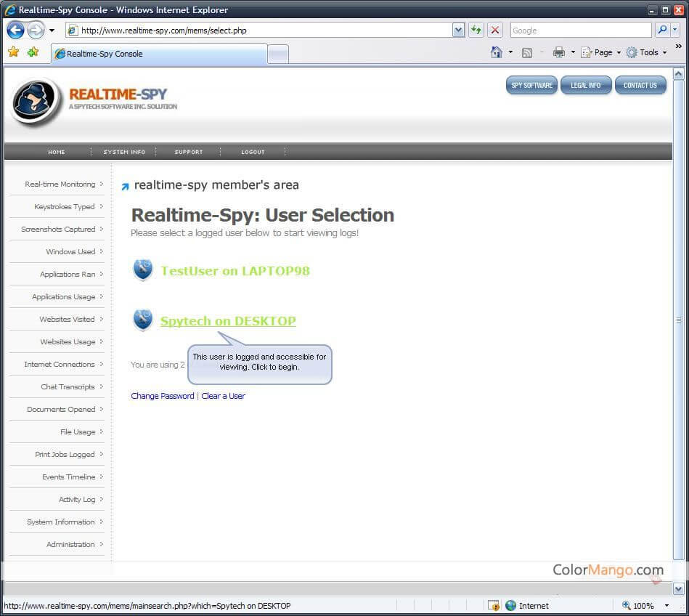Open the Tools menu dropdown
Screen dimensions: 689x616
[x=647, y=52]
